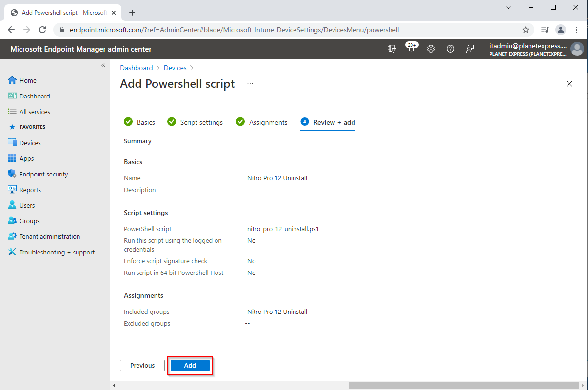Click the nitro-pro-12-uninstall.ps1 file name
Viewport: 588px width, 390px height.
[x=283, y=229]
